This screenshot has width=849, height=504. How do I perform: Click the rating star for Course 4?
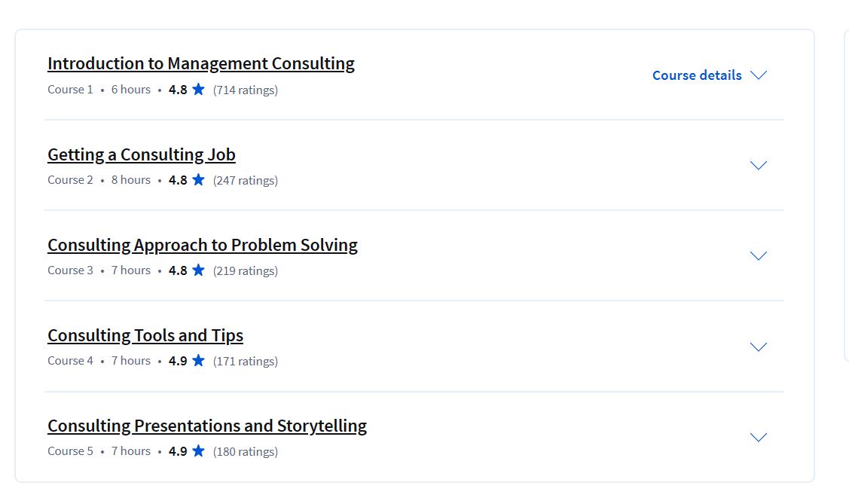click(198, 361)
